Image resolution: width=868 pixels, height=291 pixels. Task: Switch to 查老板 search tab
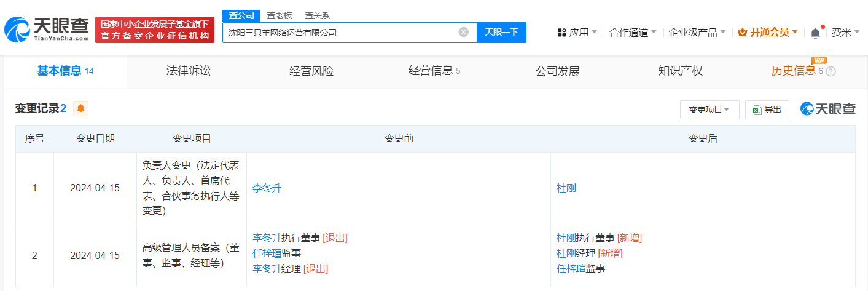pyautogui.click(x=280, y=16)
